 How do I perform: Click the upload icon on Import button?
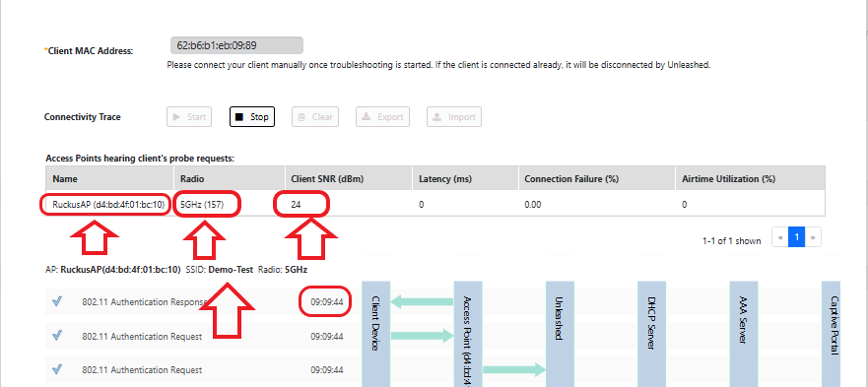tap(436, 117)
